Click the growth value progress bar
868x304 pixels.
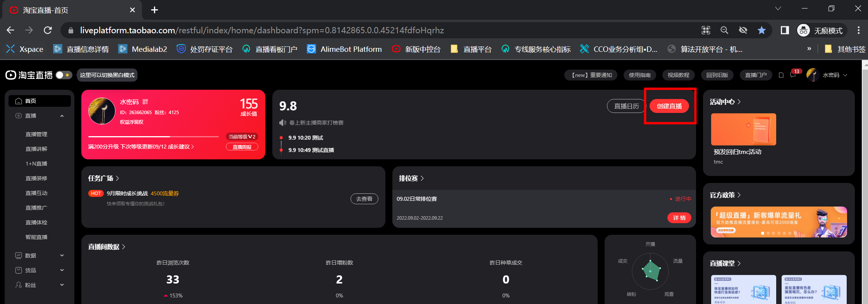(x=153, y=137)
